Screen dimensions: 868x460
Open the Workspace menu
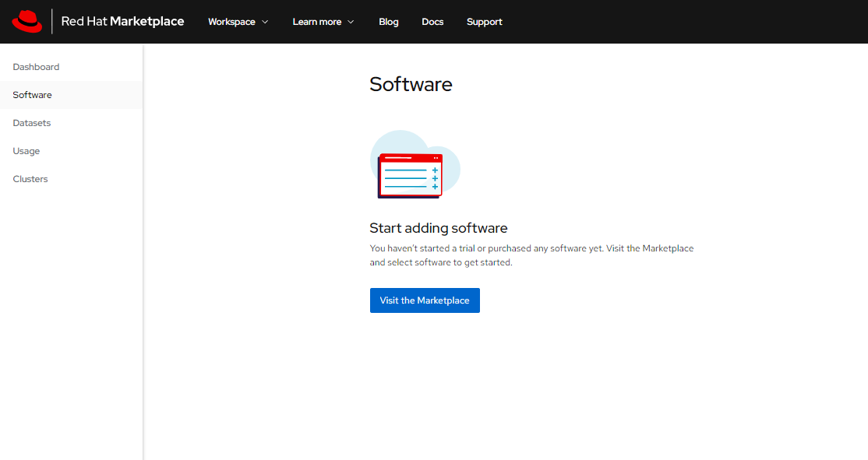231,22
